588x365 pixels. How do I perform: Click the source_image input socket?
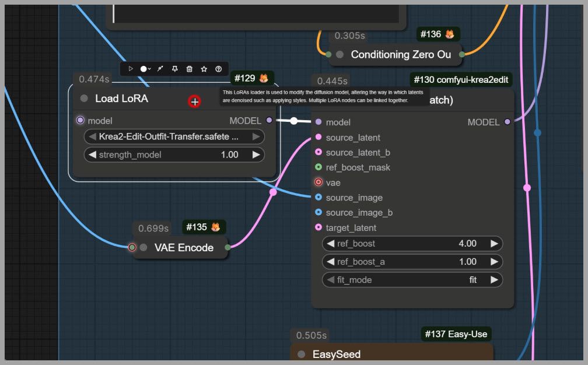[x=318, y=197]
